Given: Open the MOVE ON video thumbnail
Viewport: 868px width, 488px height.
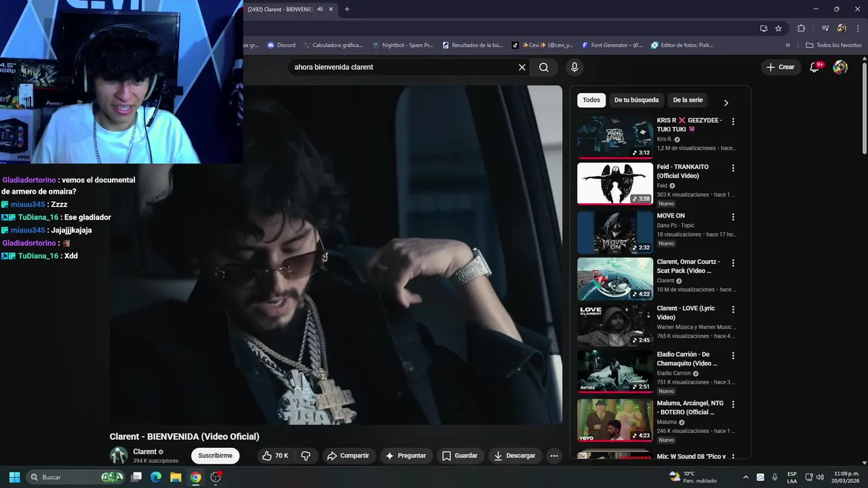Looking at the screenshot, I should tap(615, 232).
